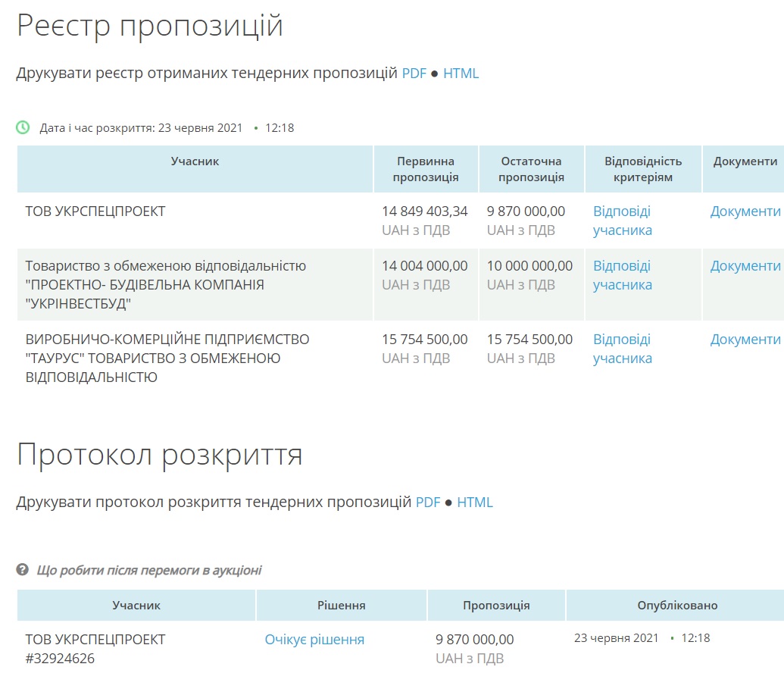Click 'Очікує рішення' decision link
This screenshot has height=692, width=784.
[314, 640]
